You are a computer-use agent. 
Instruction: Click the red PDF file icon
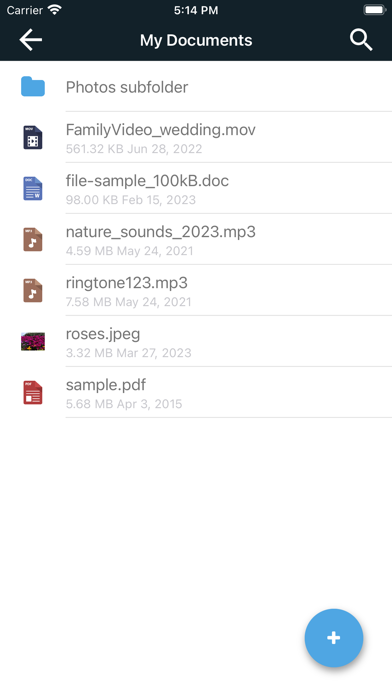click(33, 392)
